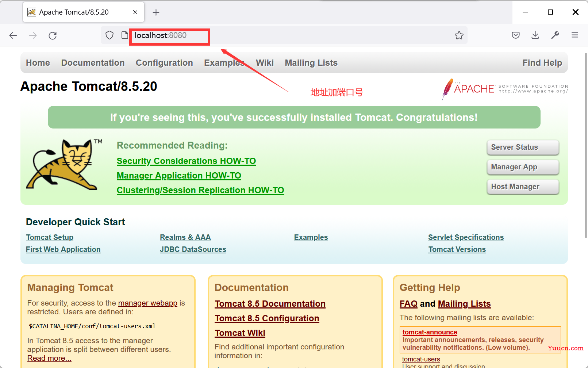Viewport: 588px width, 368px height.
Task: Bookmark this page with the star icon
Action: (x=459, y=35)
